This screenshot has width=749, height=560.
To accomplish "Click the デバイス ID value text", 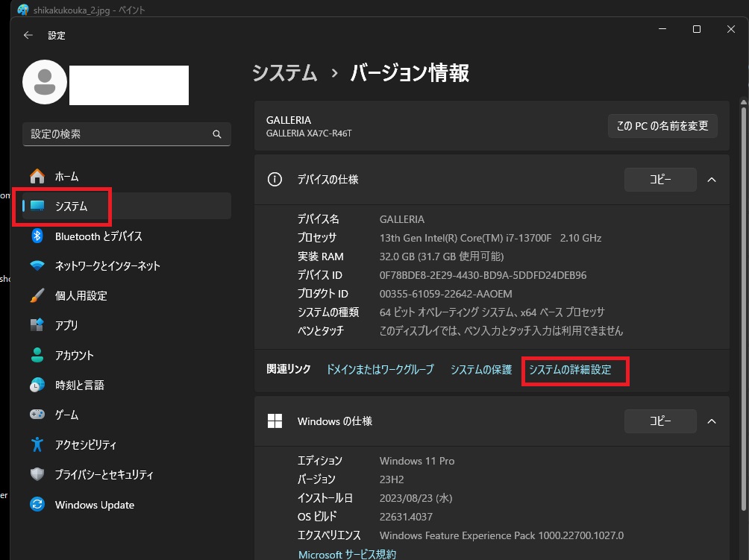I will pyautogui.click(x=483, y=275).
